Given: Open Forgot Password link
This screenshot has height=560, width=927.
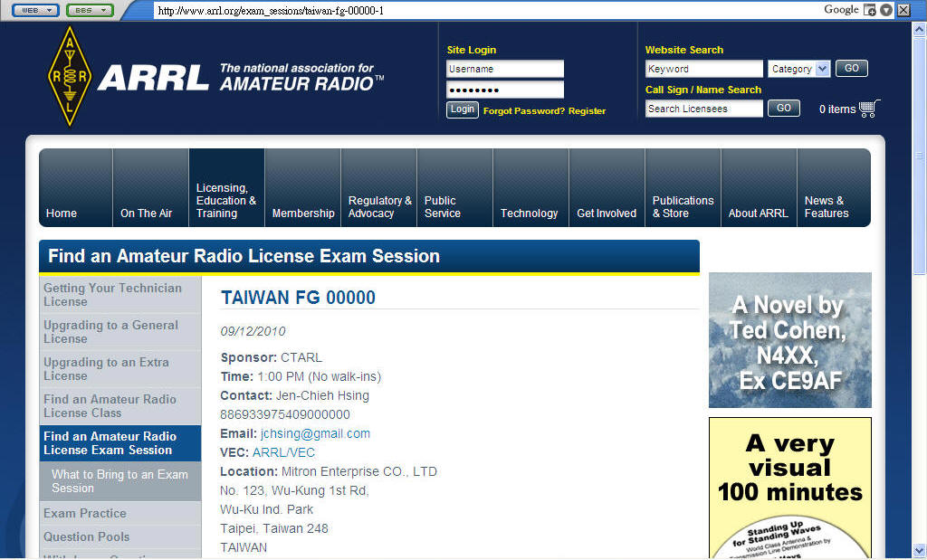Looking at the screenshot, I should (x=524, y=111).
